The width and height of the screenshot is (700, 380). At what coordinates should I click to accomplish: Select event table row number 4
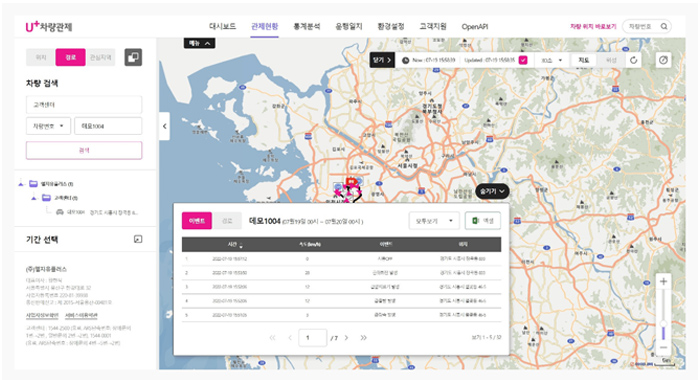342,301
